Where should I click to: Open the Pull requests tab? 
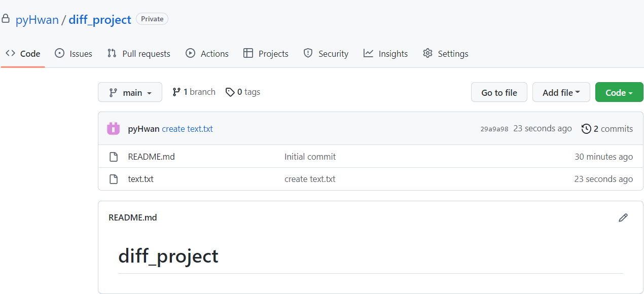click(x=138, y=54)
